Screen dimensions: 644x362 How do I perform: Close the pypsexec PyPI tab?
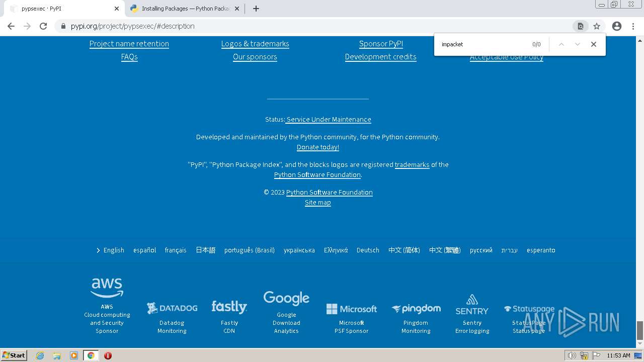click(x=117, y=9)
